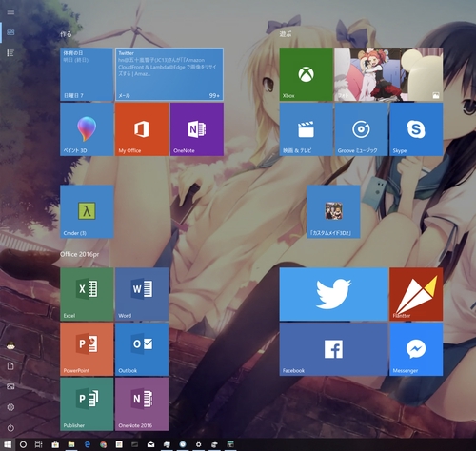Open Pictures from the Start sidebar
This screenshot has width=476, height=451.
coord(10,386)
